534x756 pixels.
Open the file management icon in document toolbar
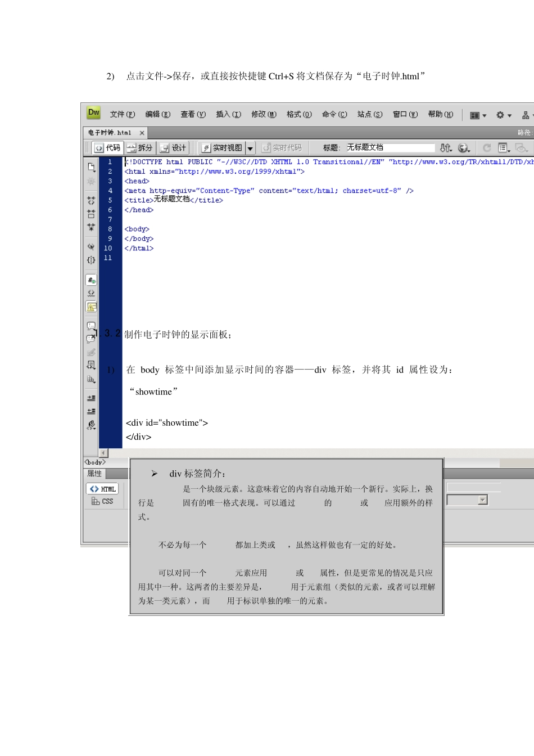coord(446,148)
